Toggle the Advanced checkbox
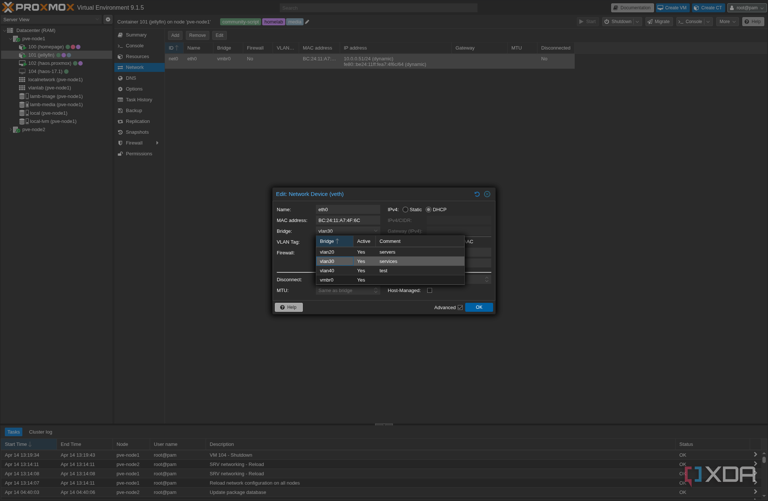 tap(460, 308)
